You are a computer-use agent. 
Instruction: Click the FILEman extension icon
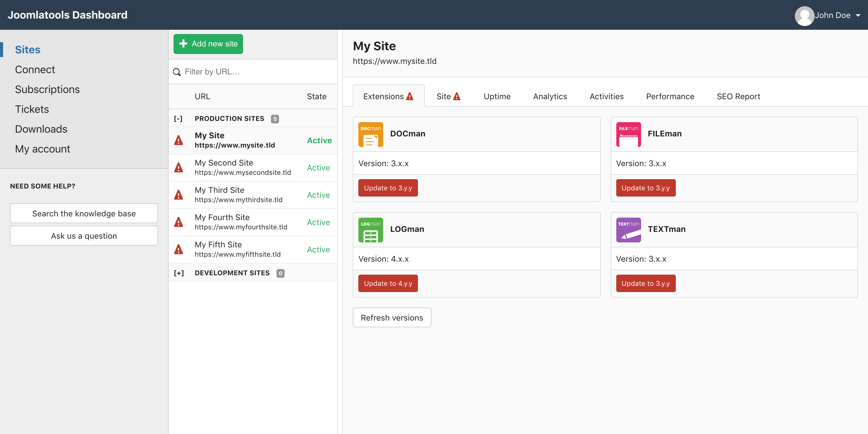click(628, 134)
